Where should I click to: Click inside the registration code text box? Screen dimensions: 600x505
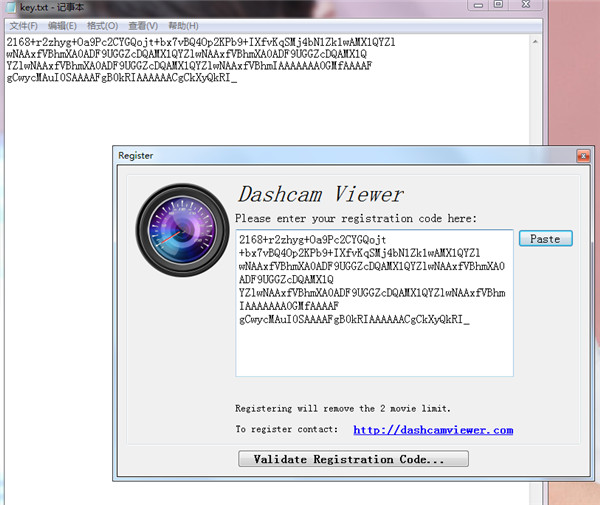click(x=374, y=303)
